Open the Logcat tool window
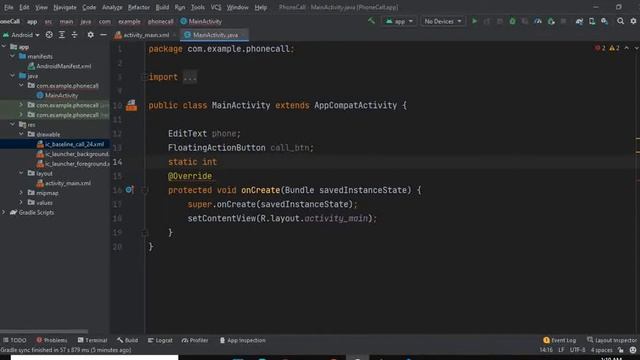 point(160,340)
